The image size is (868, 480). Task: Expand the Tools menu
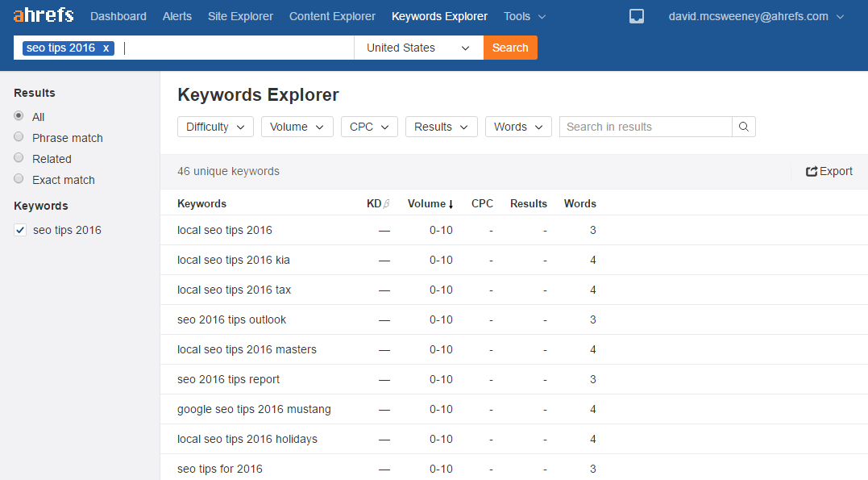pos(524,17)
